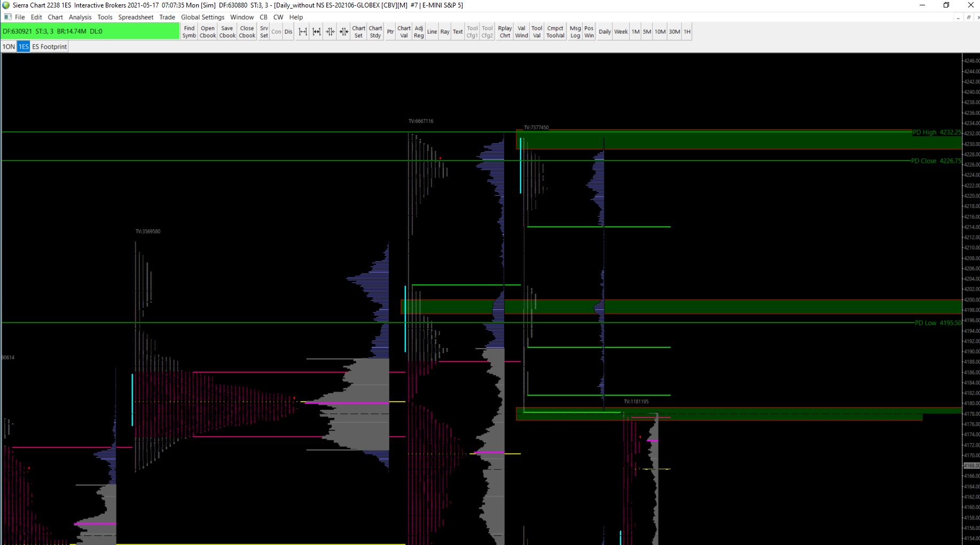The height and width of the screenshot is (545, 980).
Task: Select the Ptr pointer tool
Action: click(x=390, y=32)
